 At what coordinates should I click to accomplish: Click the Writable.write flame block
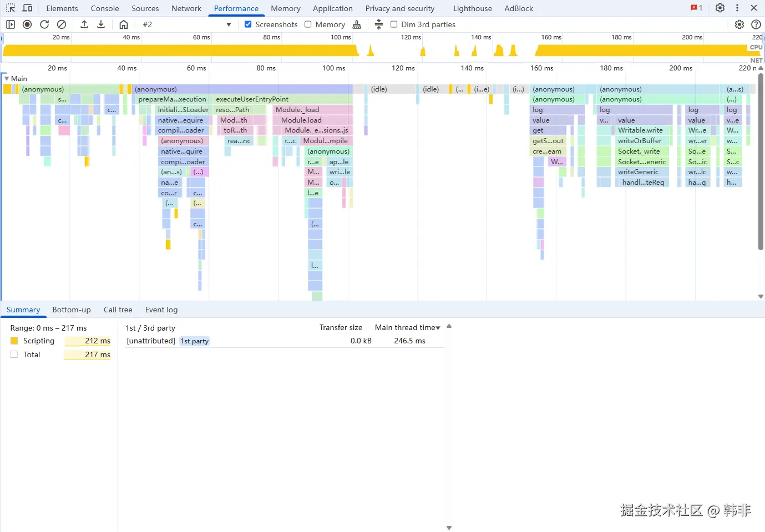642,130
